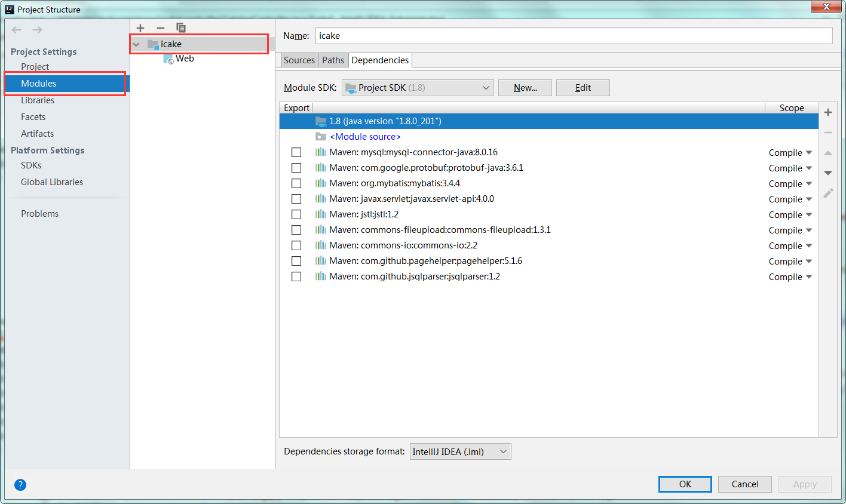Click the mysql-connector-java library icon
This screenshot has height=504, width=846.
[x=321, y=152]
